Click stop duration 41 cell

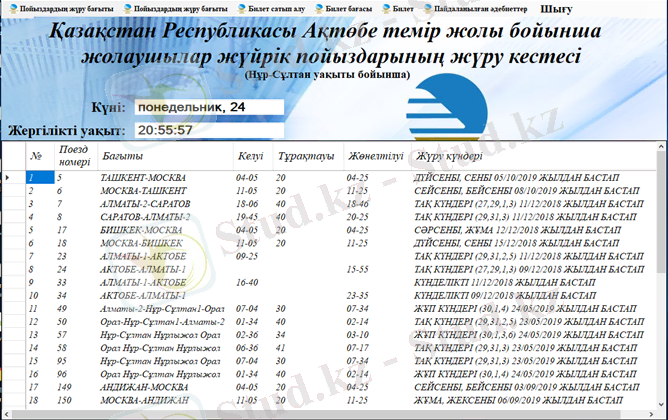click(x=308, y=348)
